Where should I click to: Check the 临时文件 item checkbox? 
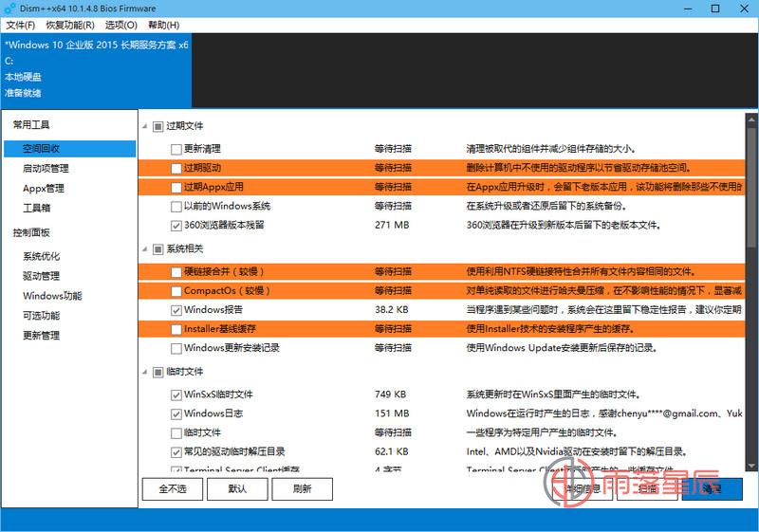coord(176,432)
